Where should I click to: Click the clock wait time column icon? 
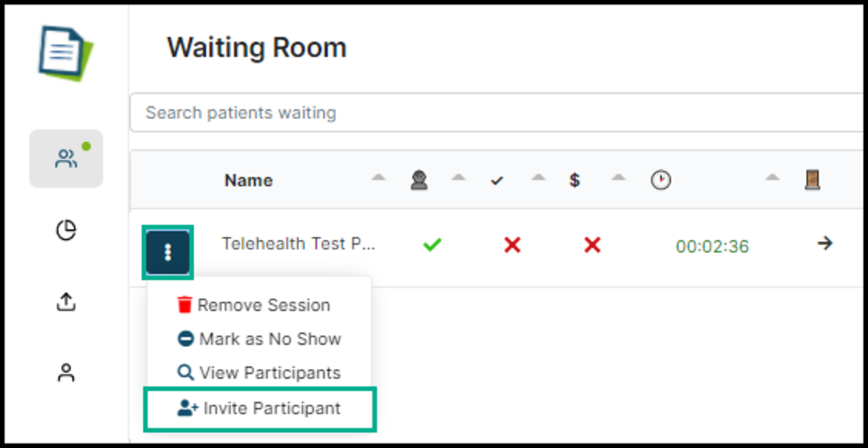coord(660,181)
